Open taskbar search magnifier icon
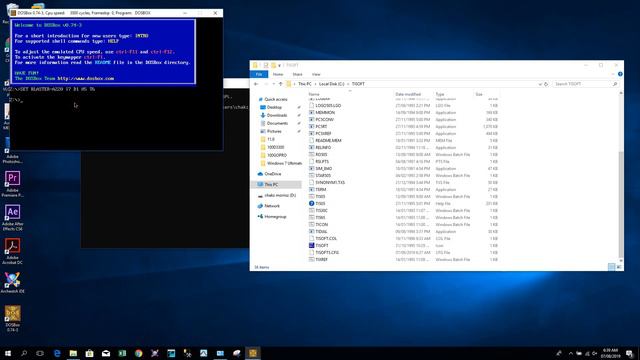Screen dimensions: 640x360 24,353
